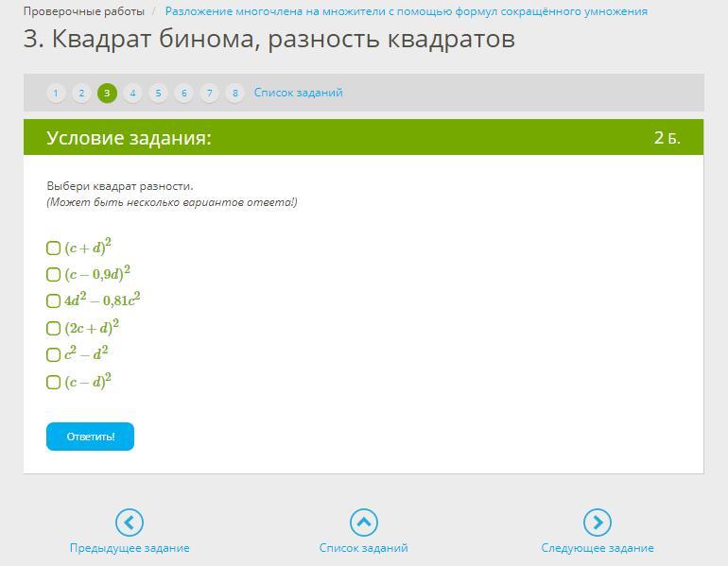Click the up arrow task list icon
This screenshot has height=566, width=728.
[x=364, y=523]
